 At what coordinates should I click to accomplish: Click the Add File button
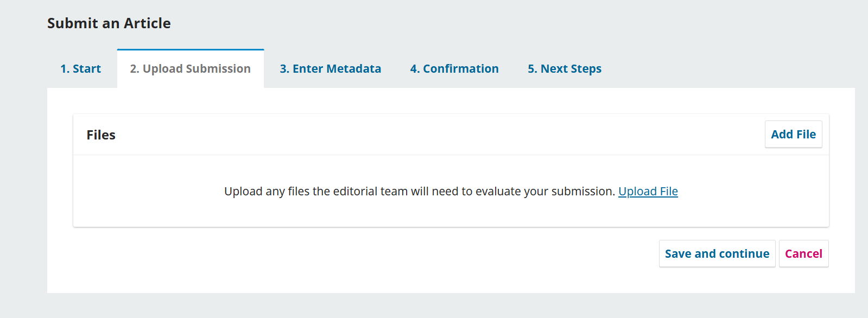click(x=793, y=135)
